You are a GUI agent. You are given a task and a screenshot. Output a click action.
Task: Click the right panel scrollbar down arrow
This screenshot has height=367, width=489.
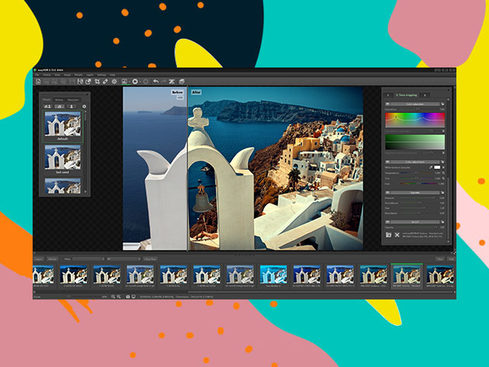click(448, 242)
